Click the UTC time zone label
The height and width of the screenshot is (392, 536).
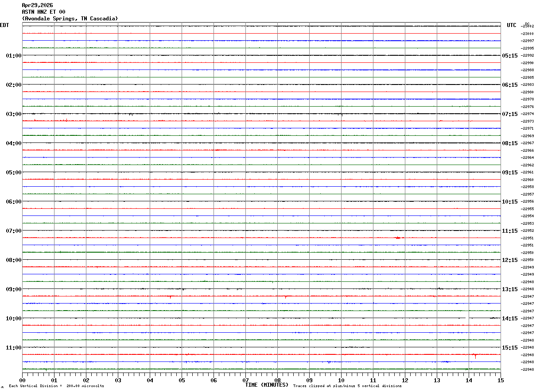point(512,25)
